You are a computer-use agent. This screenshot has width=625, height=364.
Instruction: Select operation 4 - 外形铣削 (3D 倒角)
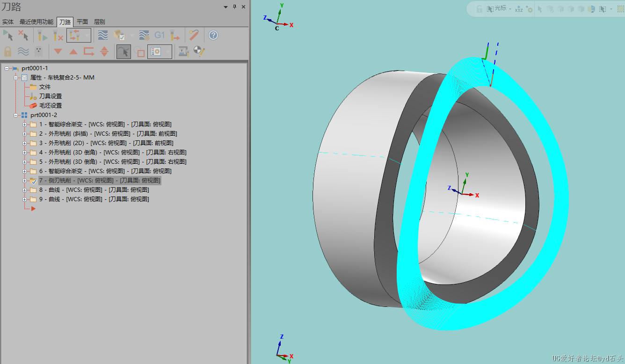click(x=113, y=153)
